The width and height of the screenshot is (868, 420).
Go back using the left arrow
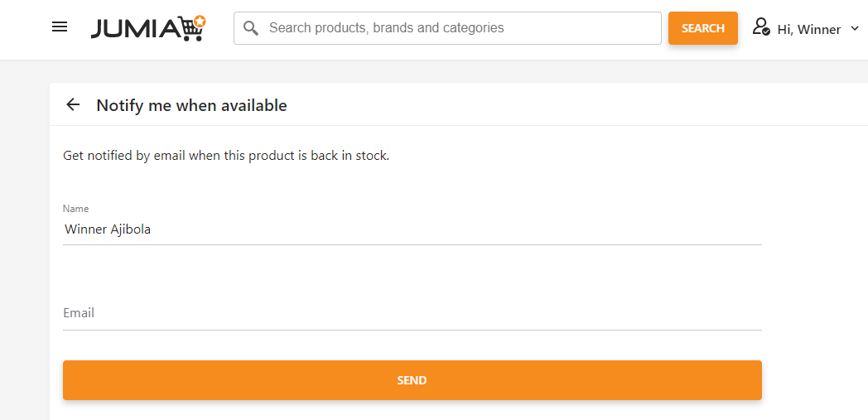click(x=73, y=104)
